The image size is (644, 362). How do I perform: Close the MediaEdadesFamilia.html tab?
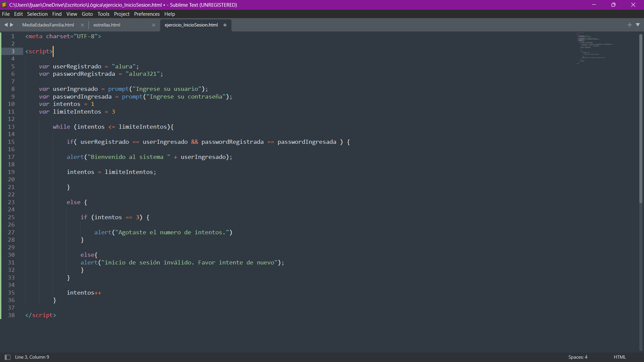pos(82,25)
